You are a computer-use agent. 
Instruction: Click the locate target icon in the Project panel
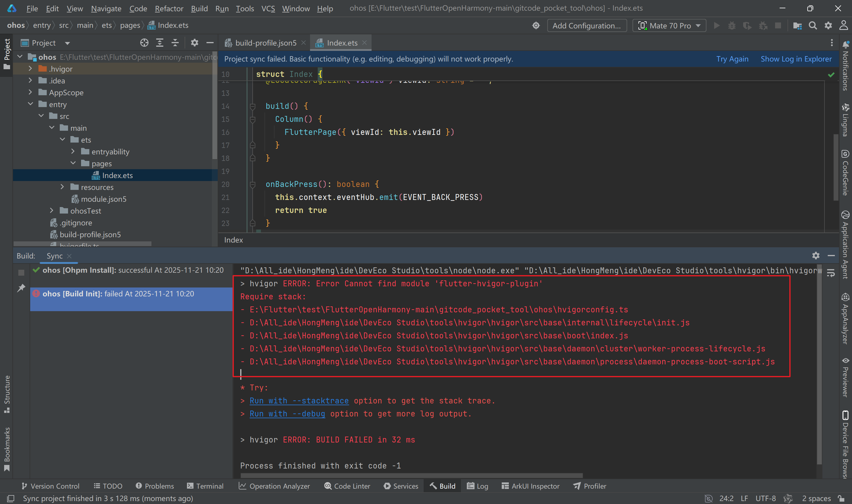click(144, 43)
